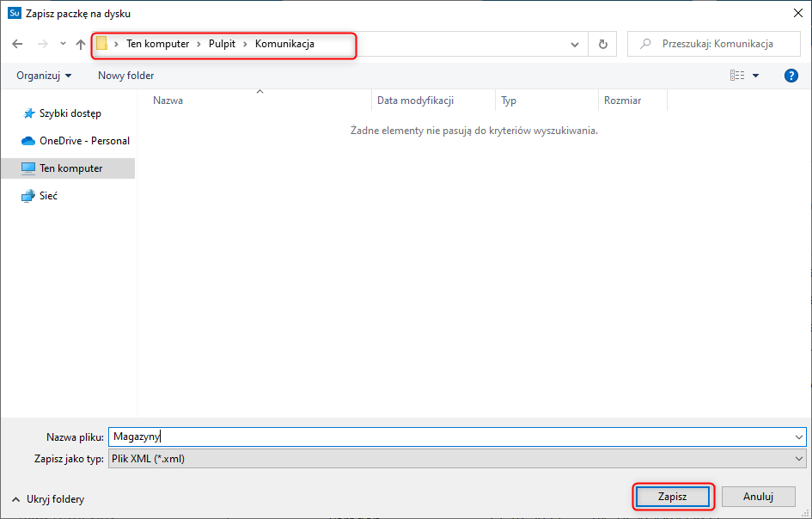Open the recent locations dropdown arrow

[x=64, y=44]
